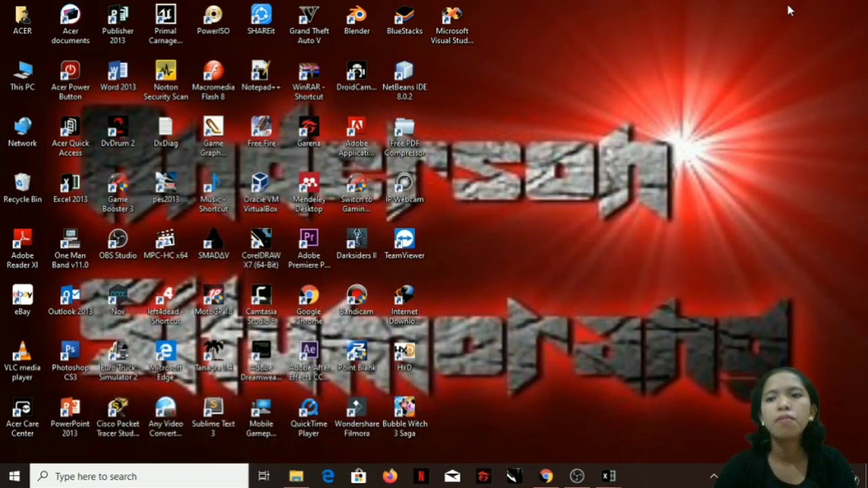Screen dimensions: 868x488
Task: Select the Oracle VM VirtualBox icon
Action: tap(261, 193)
